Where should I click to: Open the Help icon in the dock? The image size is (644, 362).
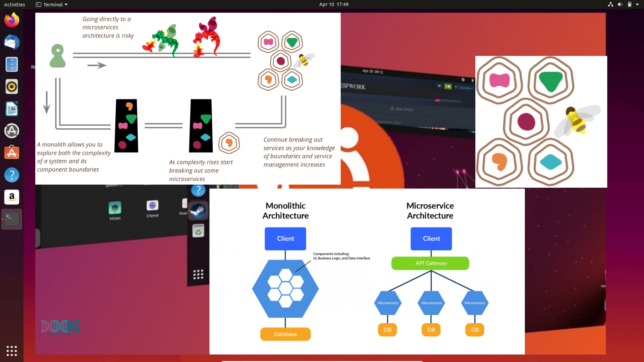[x=12, y=175]
